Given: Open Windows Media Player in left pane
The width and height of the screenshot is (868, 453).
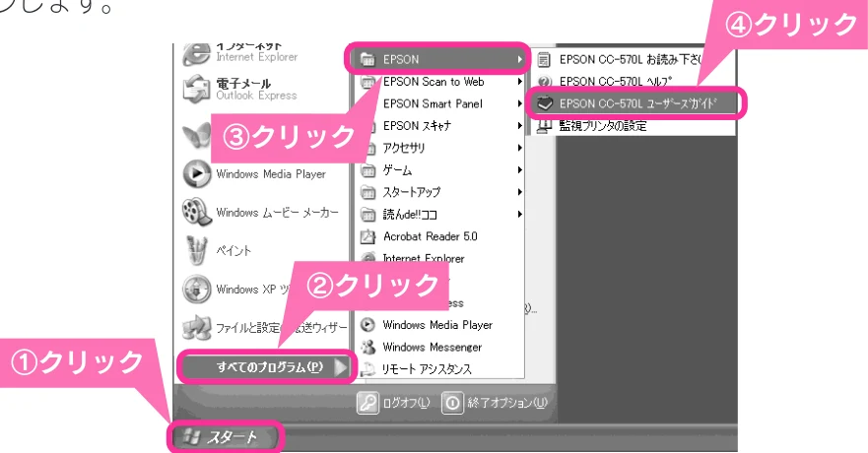Looking at the screenshot, I should tap(196, 174).
